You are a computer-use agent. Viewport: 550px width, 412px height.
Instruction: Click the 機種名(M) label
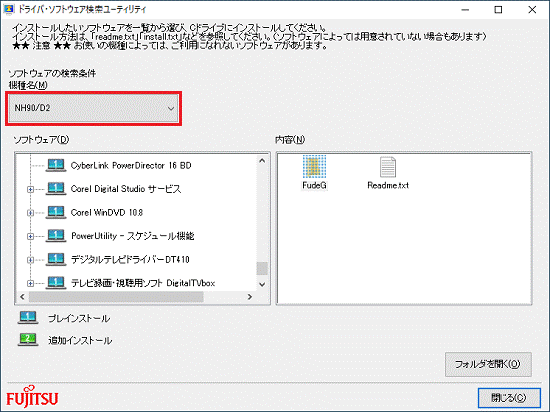tap(28, 85)
